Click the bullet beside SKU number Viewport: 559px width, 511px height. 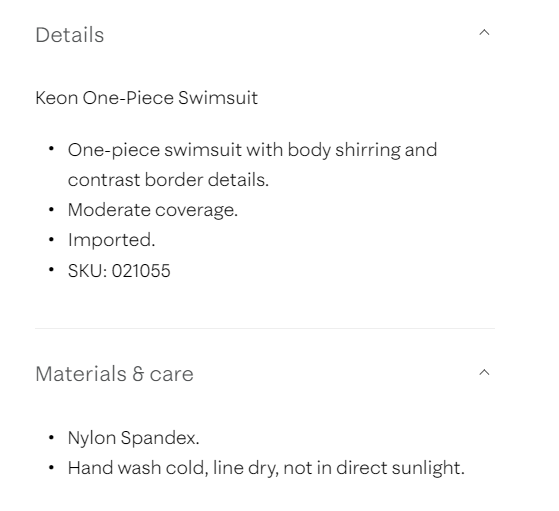pyautogui.click(x=51, y=270)
